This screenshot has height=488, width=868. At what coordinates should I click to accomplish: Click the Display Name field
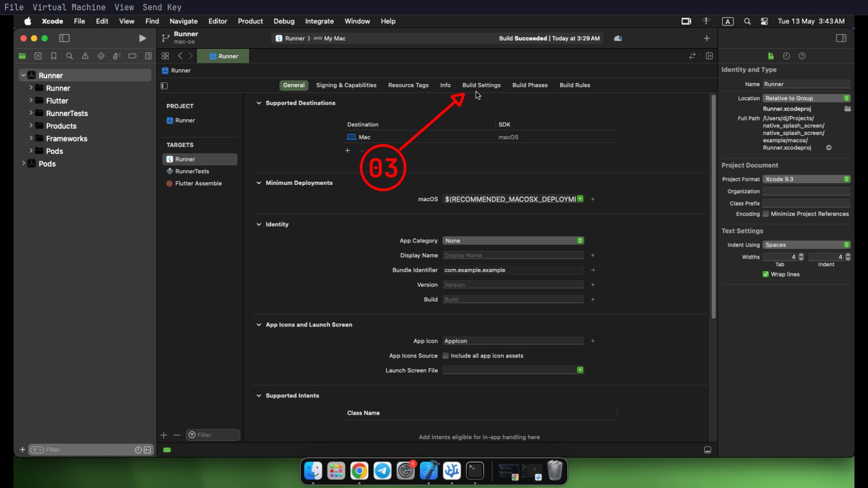[513, 255]
